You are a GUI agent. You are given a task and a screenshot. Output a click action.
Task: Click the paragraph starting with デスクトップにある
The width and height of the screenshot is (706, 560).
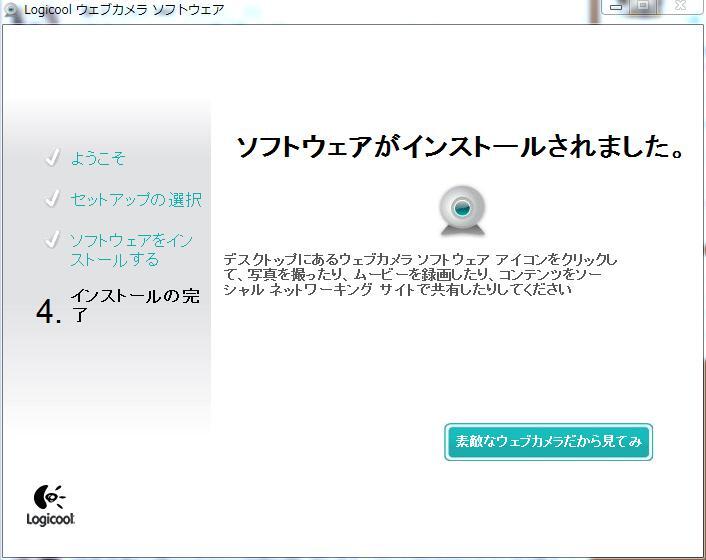point(420,274)
